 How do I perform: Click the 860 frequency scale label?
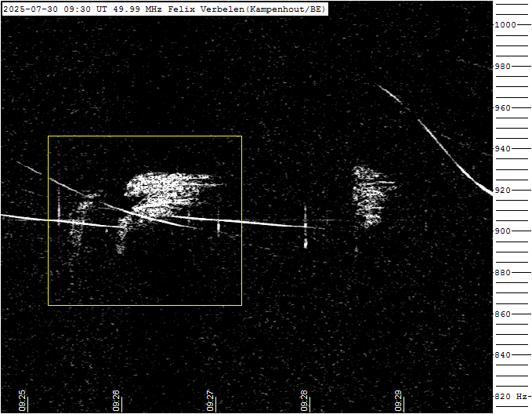pyautogui.click(x=503, y=314)
